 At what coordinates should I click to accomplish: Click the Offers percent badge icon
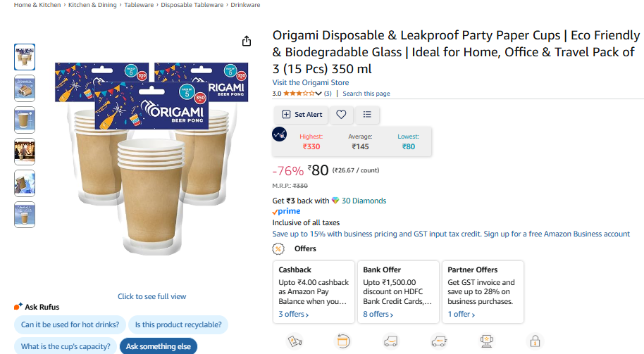tap(278, 248)
